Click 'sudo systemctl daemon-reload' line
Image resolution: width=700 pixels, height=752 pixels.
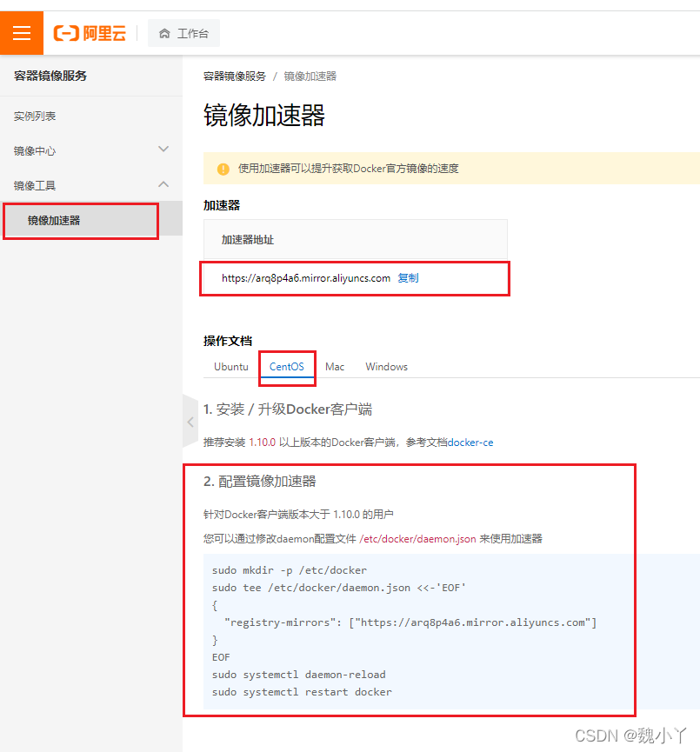[299, 675]
